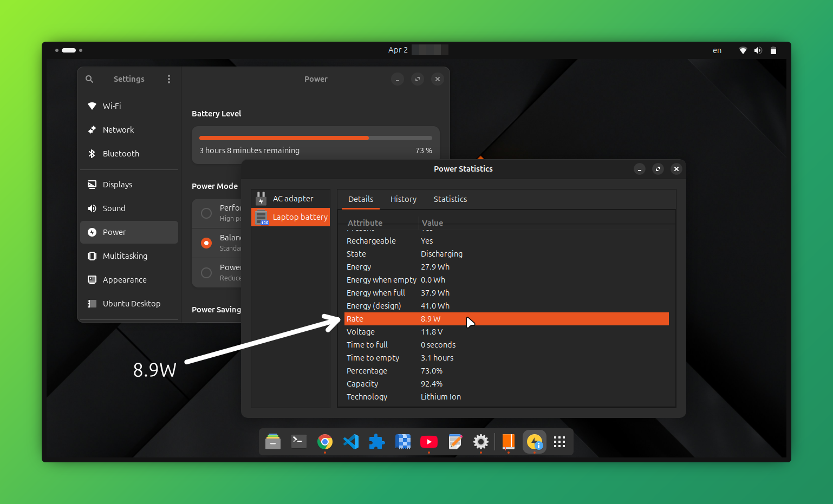Click the Settings search magnifier icon
The image size is (833, 504).
89,79
